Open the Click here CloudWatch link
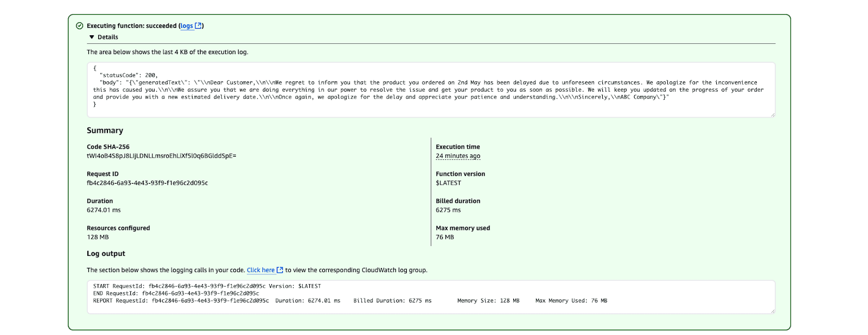This screenshot has height=335, width=868. pyautogui.click(x=260, y=270)
